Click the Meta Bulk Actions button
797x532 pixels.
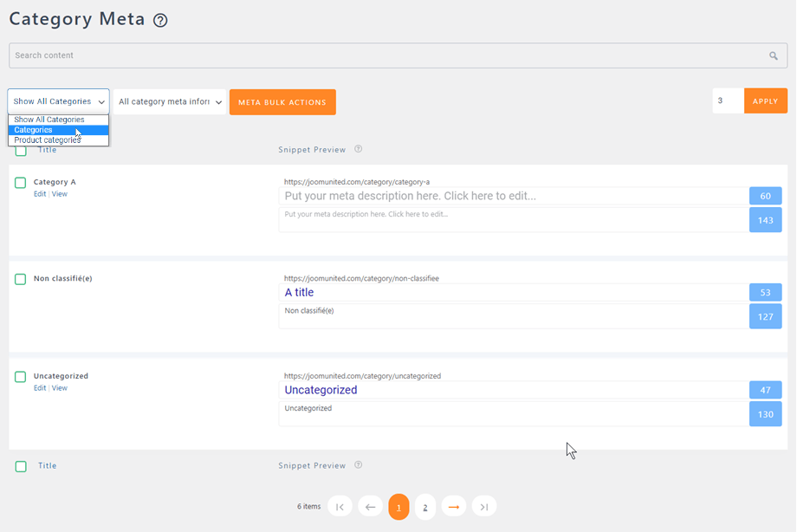coord(282,102)
